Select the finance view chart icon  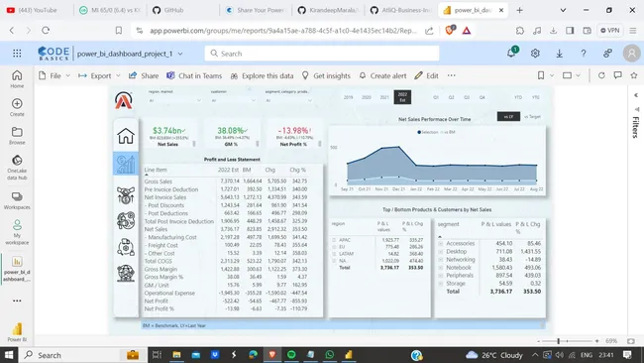tap(126, 164)
